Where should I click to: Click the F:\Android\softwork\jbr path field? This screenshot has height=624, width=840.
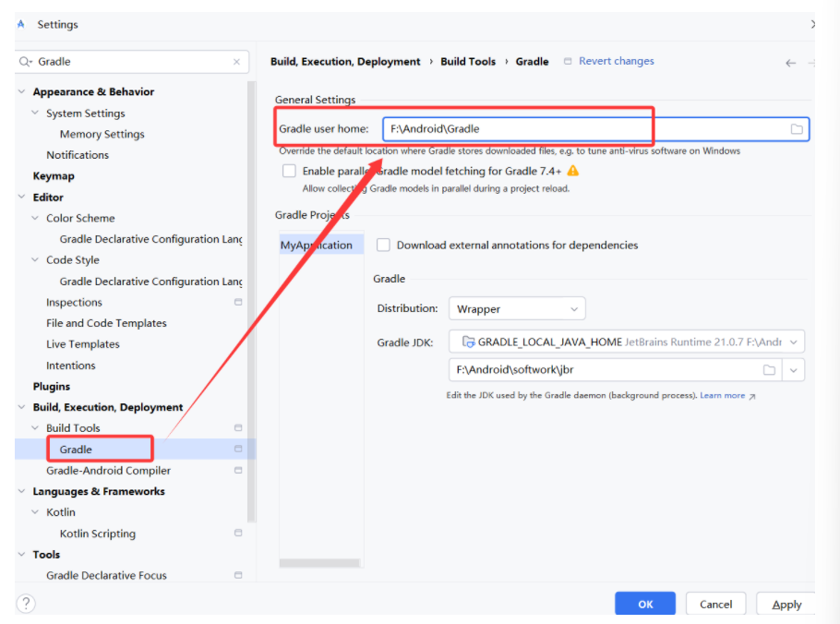[615, 370]
